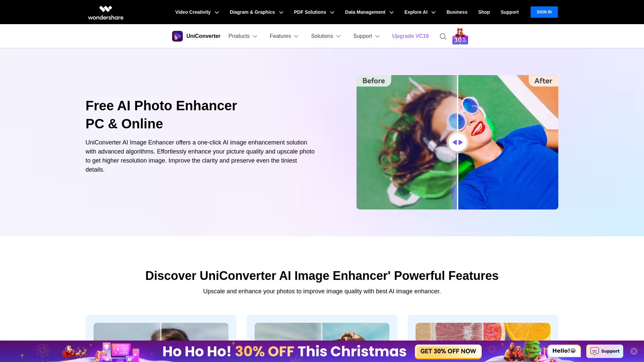Click the Christmas gift/30% discount icon
The image size is (644, 362).
click(x=460, y=36)
